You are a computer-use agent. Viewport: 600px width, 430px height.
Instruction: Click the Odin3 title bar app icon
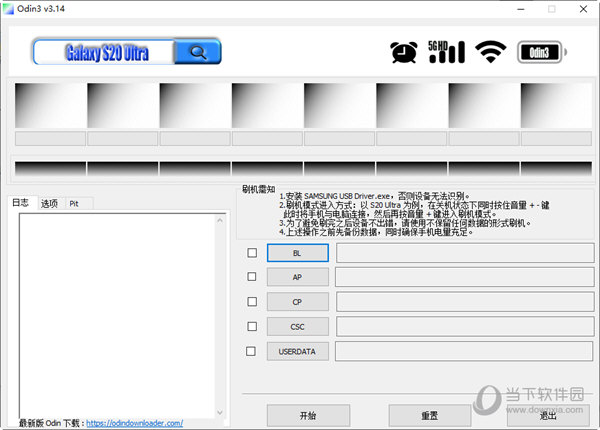[10, 9]
